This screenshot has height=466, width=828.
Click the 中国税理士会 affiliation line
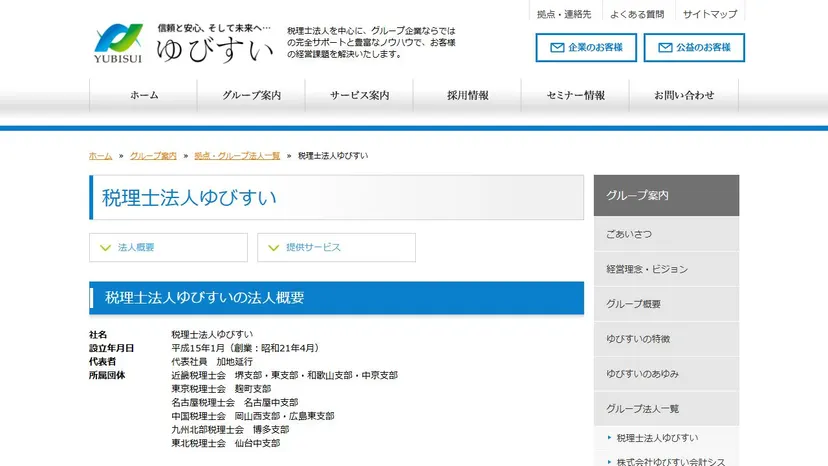click(x=252, y=416)
